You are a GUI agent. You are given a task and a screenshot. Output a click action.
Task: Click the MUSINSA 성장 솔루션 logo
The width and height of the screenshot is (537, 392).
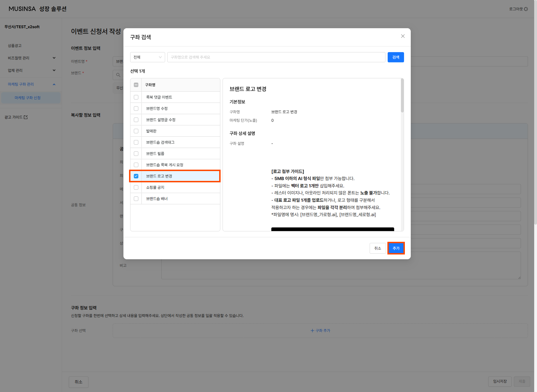click(x=37, y=9)
